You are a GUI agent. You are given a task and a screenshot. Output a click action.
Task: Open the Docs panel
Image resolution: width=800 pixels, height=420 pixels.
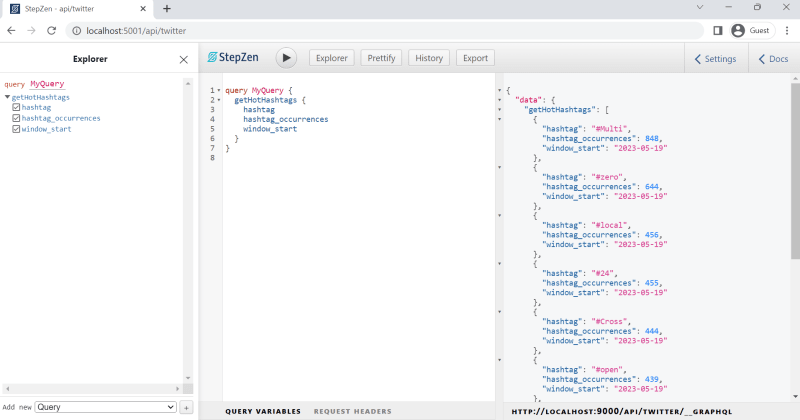773,59
